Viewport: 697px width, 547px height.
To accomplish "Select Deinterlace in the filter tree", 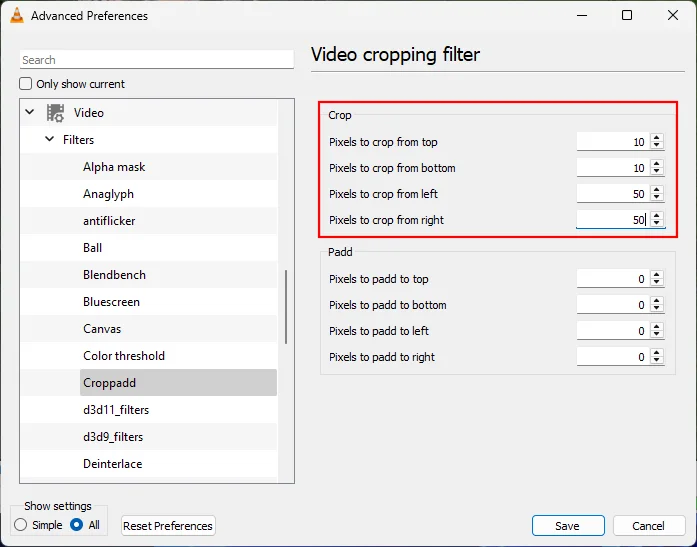I will (112, 464).
